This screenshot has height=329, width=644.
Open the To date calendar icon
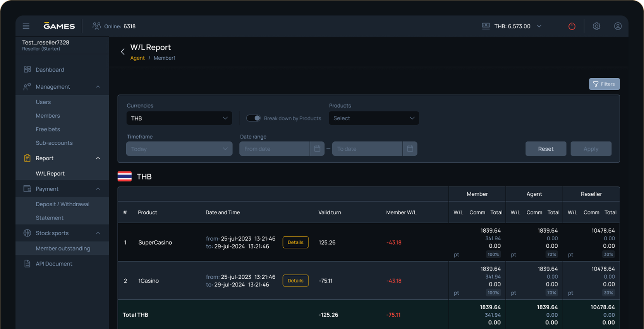click(x=410, y=149)
